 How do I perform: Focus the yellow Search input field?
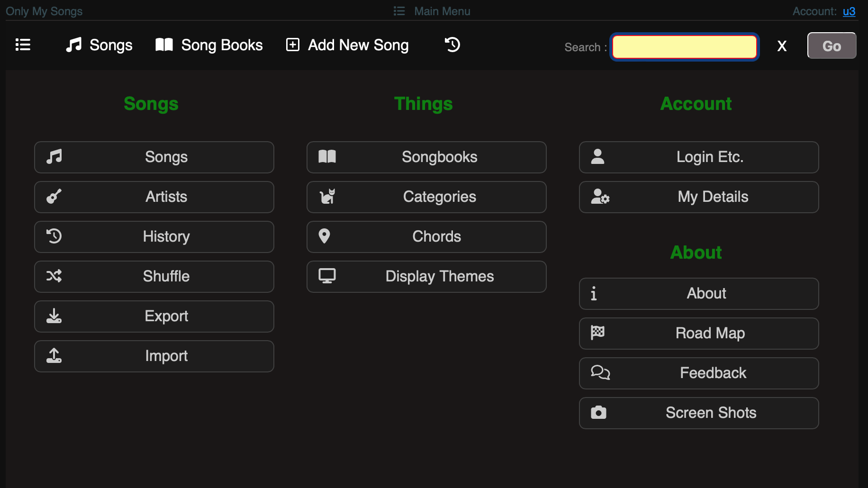pyautogui.click(x=684, y=47)
